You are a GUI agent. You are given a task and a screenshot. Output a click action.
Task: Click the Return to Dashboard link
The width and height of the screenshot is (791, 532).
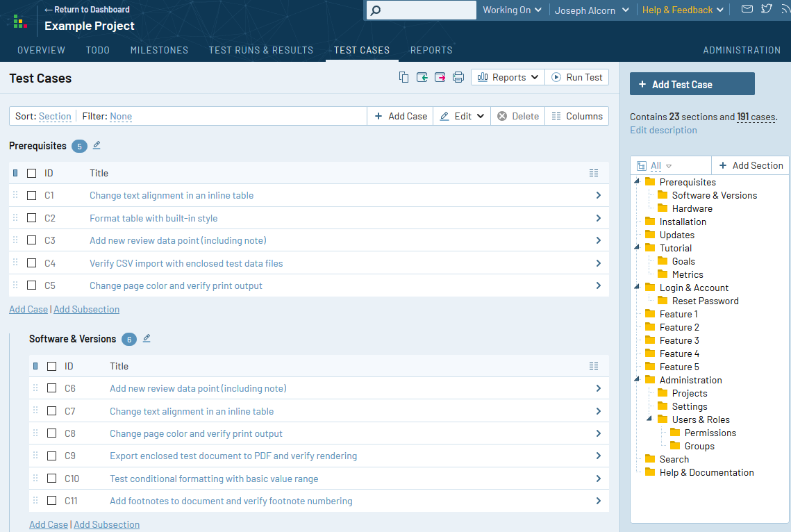click(x=87, y=10)
